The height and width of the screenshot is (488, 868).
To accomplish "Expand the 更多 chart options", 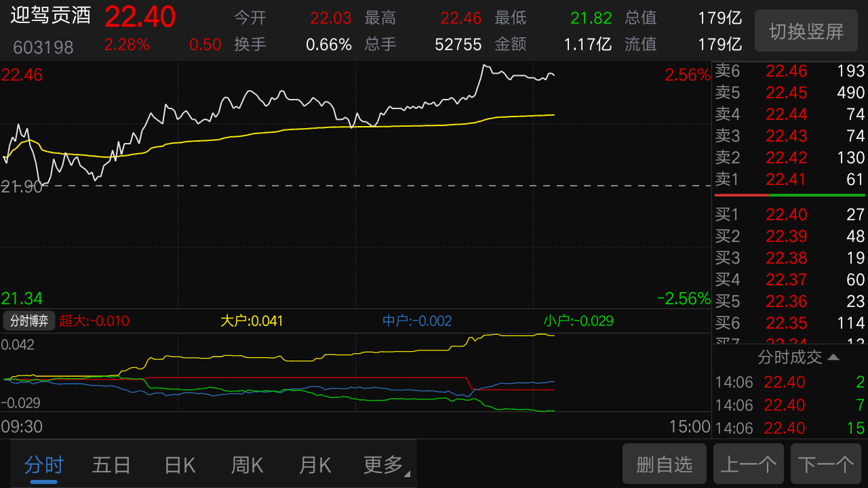I will coord(387,465).
